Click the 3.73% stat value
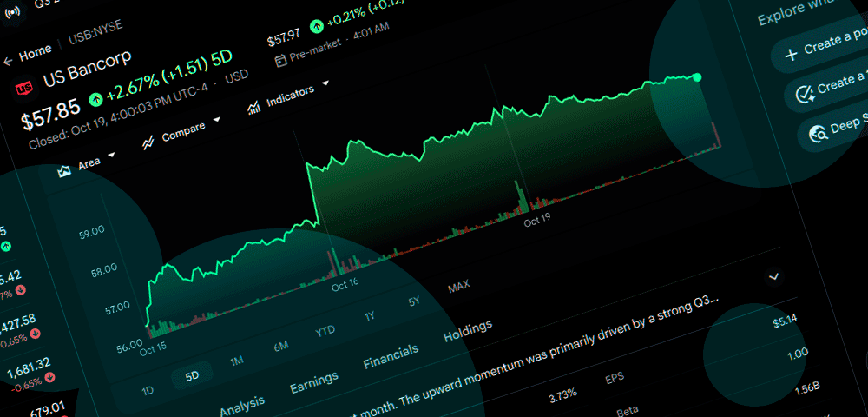This screenshot has width=868, height=417. coord(563,395)
